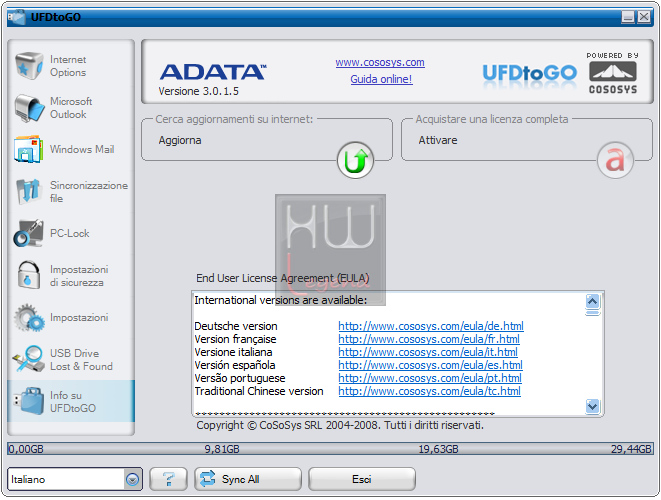Screen dimensions: 661x500
Task: Click the padlock security settings icon
Action: (x=29, y=275)
